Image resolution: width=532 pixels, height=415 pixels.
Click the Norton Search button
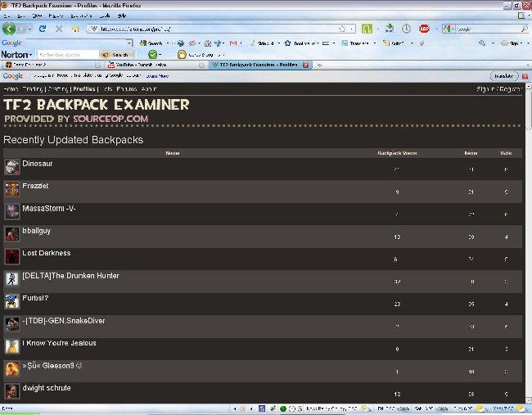tap(115, 54)
